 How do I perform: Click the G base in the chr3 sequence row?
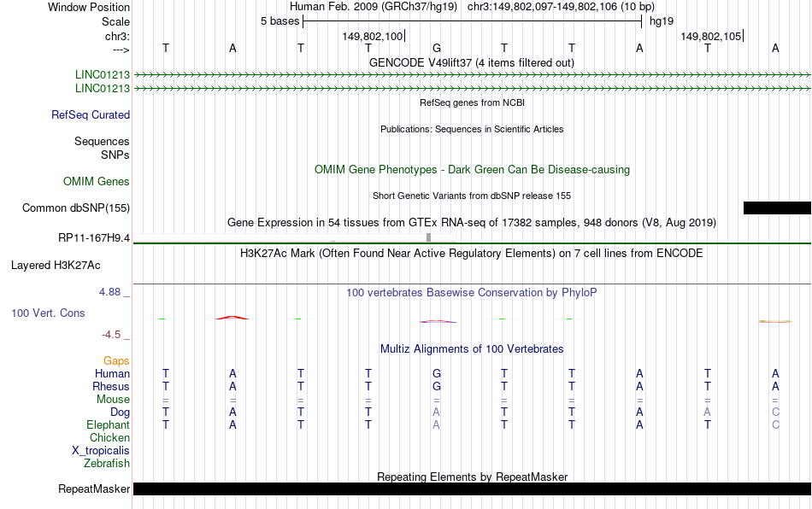437,48
